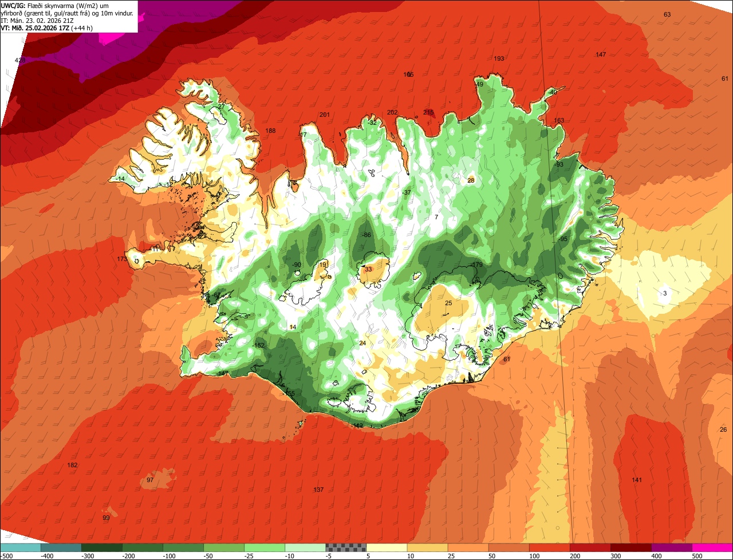Viewport: 733px width, 560px height.
Task: Click the title line 'UWC/IG: Flæði skynvarma (W/m2) um'
Action: pyautogui.click(x=55, y=5)
